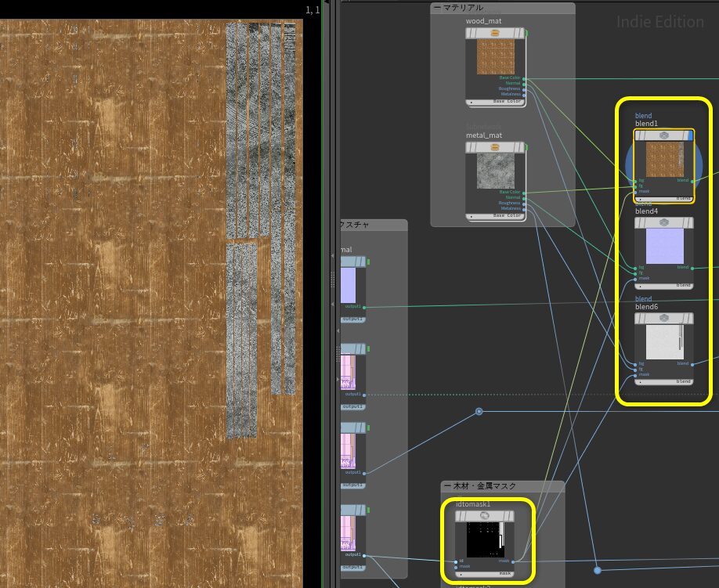Click the wood_mat node icon
Image resolution: width=719 pixels, height=588 pixels.
click(x=494, y=33)
